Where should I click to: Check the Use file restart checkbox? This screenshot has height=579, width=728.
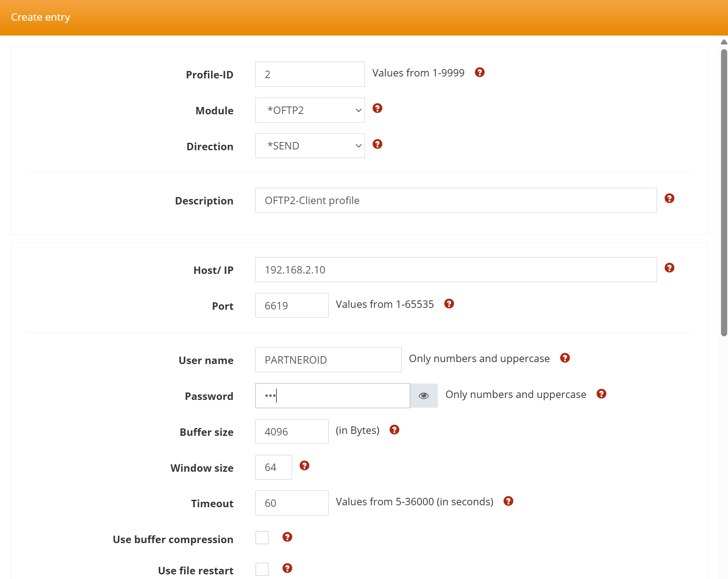click(262, 569)
